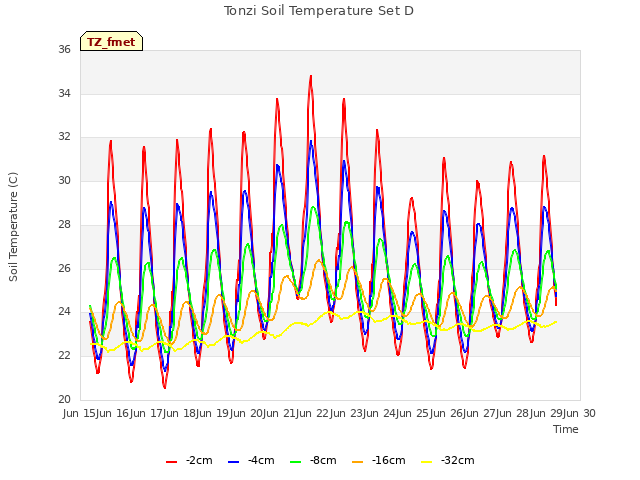640x480 pixels.
Task: Select the -4cm legend label
Action: (x=261, y=460)
